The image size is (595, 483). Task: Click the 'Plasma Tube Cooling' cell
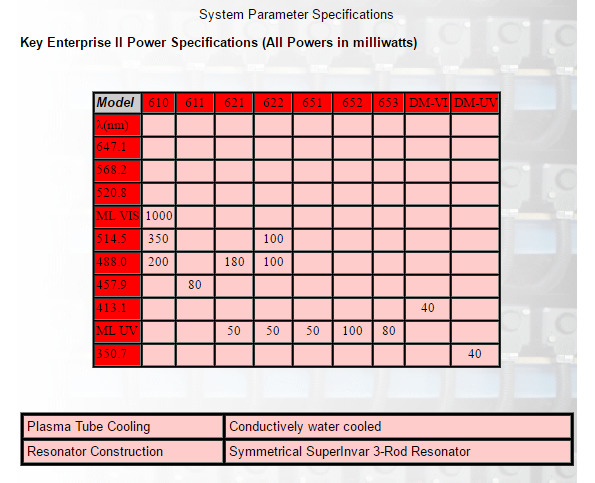click(123, 426)
